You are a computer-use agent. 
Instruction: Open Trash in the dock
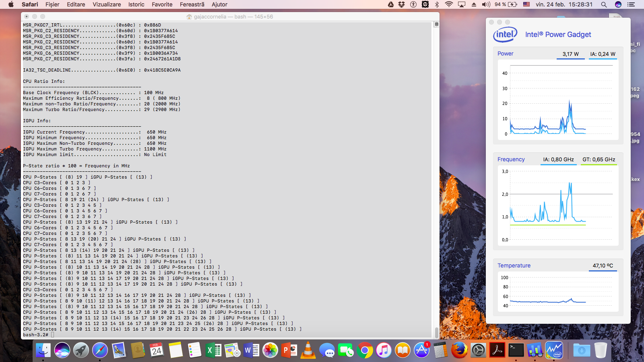[600, 350]
